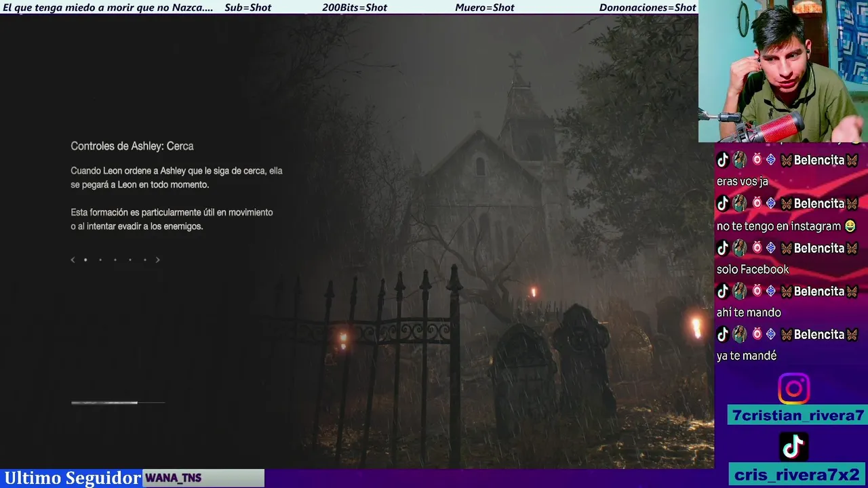
Task: Click 'El que tenga miedo a morir' banner text
Action: pos(108,7)
